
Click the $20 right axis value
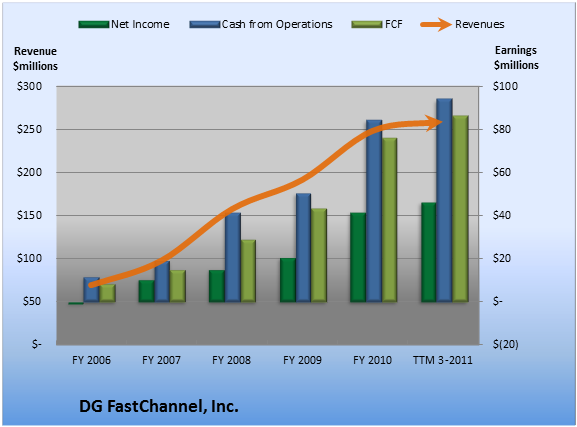[x=502, y=258]
